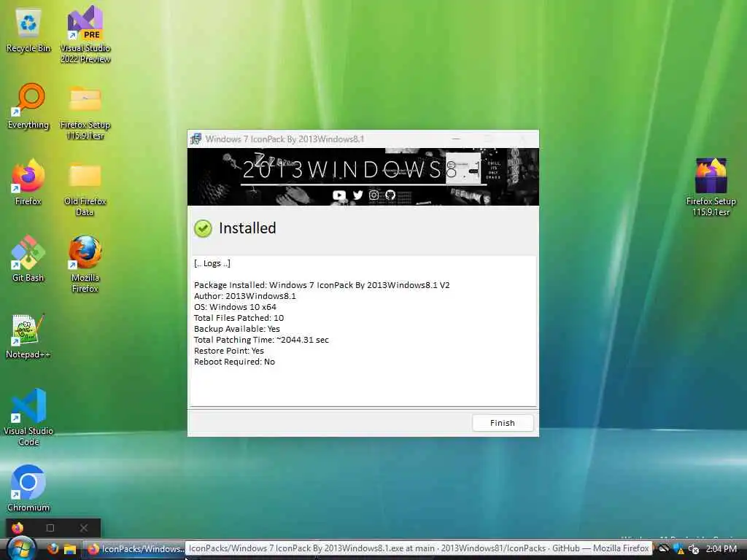The height and width of the screenshot is (560, 747).
Task: Click the OneDrive cloud tray icon
Action: [663, 548]
